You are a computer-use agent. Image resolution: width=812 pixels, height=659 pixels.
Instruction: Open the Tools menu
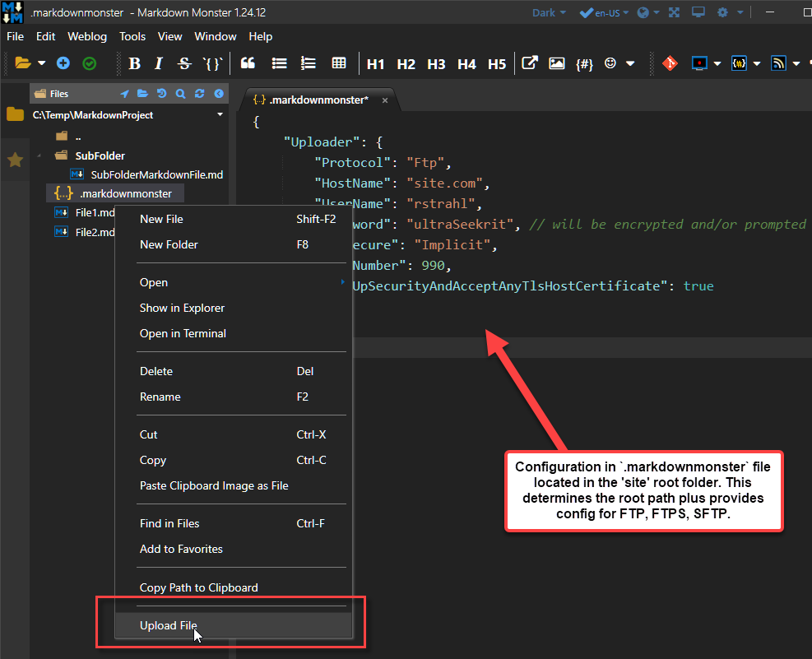(132, 36)
